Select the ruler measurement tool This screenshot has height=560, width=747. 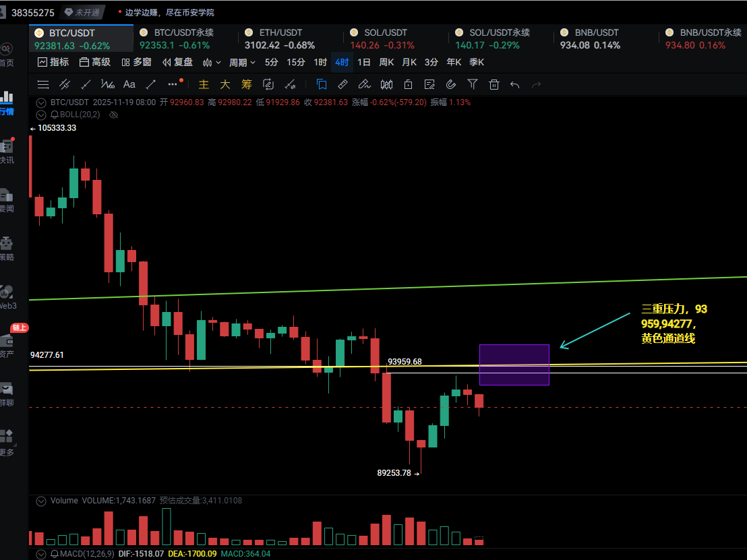coord(342,84)
